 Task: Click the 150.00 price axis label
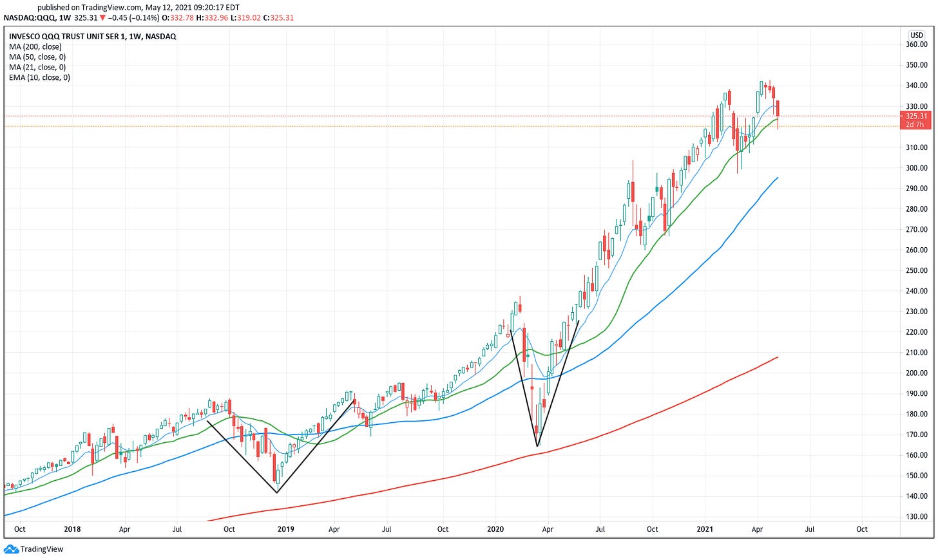click(917, 476)
